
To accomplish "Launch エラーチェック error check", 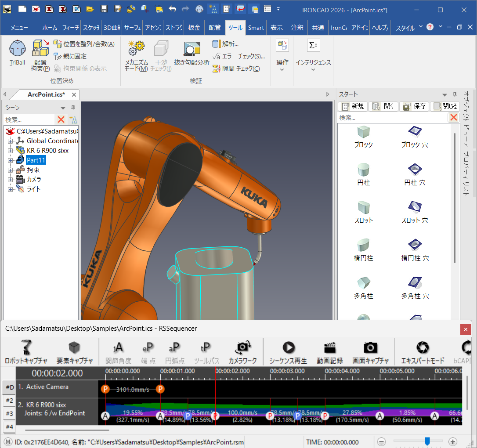I will (238, 56).
